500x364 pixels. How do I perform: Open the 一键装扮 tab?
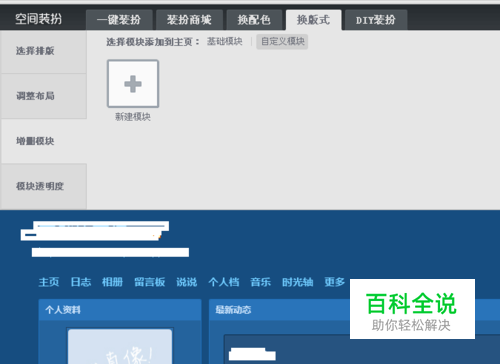coord(119,20)
